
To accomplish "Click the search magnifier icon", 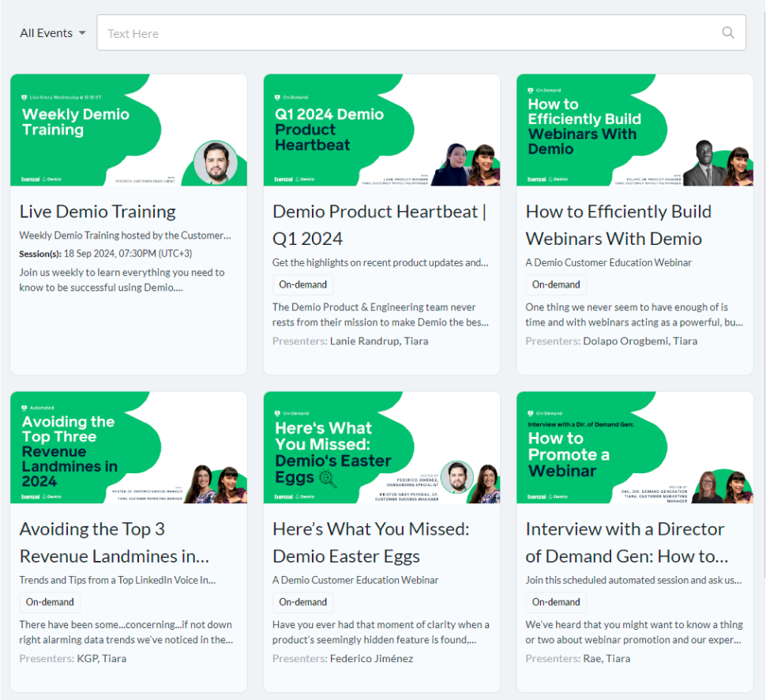I will 728,32.
